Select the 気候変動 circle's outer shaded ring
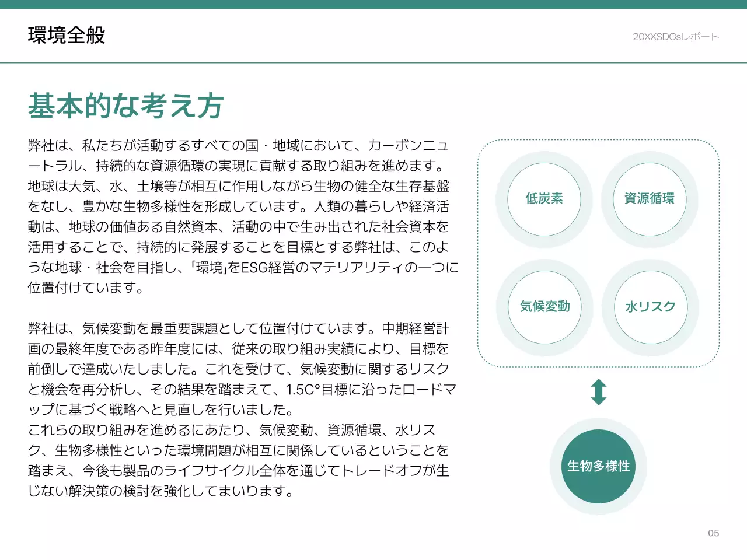 544,265
